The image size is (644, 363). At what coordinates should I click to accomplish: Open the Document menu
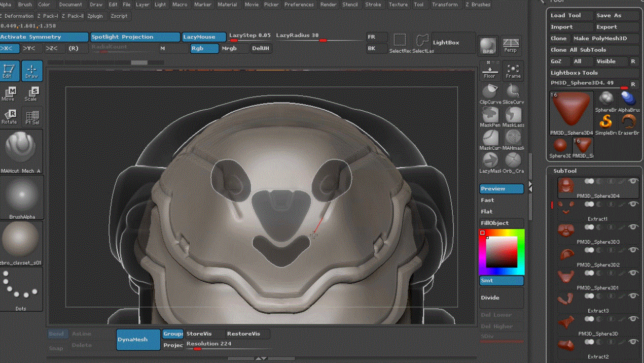[70, 5]
